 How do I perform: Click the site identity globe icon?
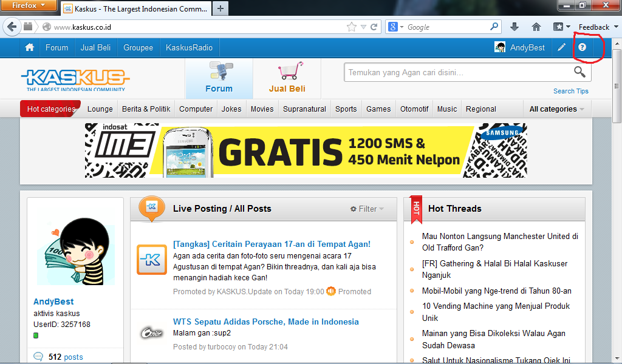47,27
